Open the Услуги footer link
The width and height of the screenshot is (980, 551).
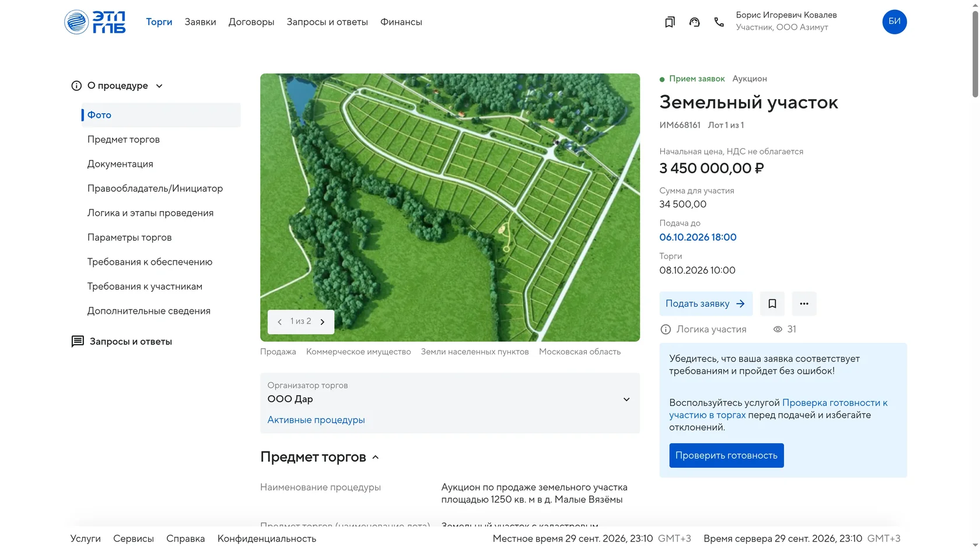(86, 539)
